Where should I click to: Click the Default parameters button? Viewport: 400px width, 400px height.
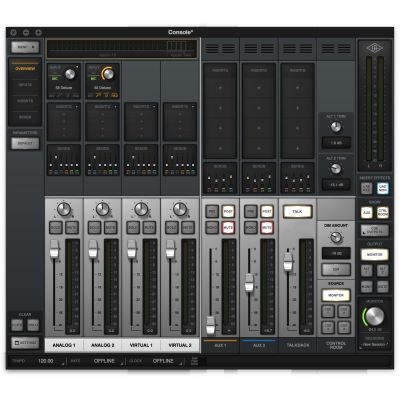[x=25, y=143]
